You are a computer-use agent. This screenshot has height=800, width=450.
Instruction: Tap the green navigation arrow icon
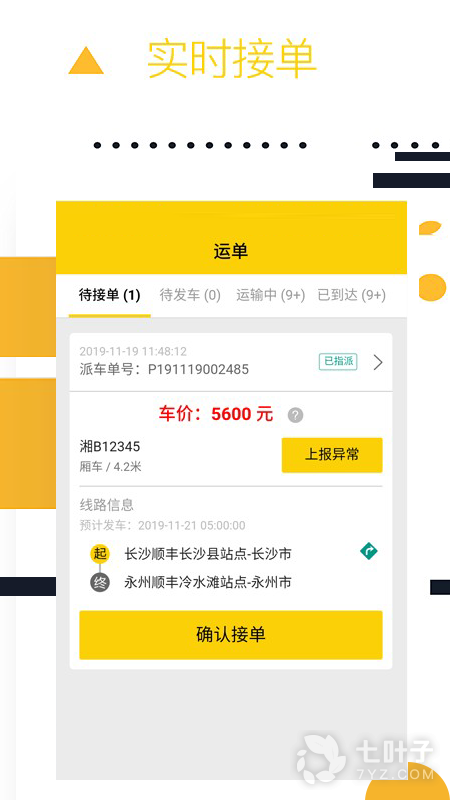click(368, 551)
